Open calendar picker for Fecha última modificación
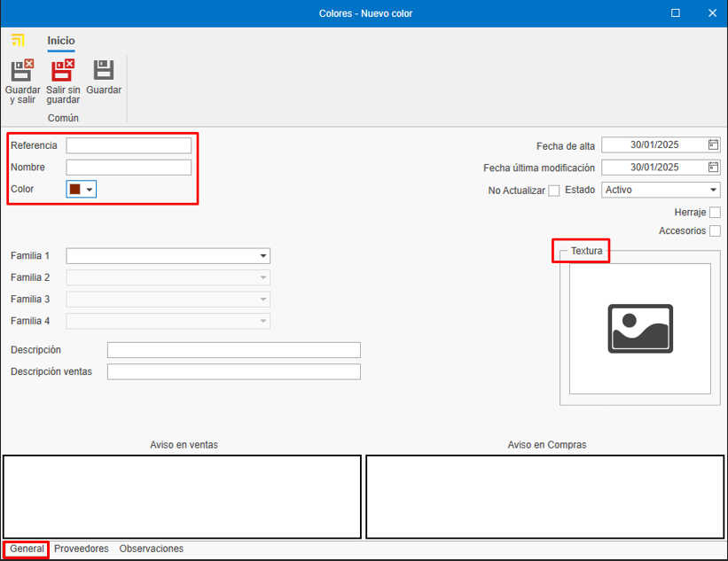 713,167
